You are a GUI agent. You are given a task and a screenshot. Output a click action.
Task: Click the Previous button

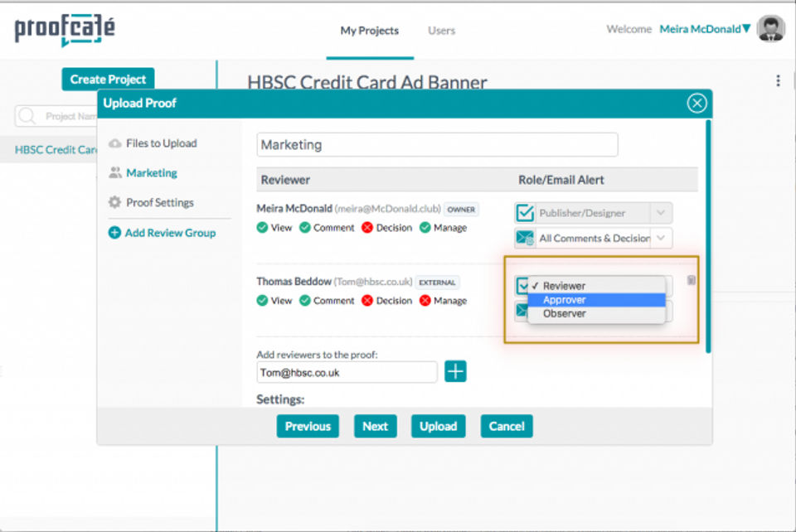click(308, 426)
